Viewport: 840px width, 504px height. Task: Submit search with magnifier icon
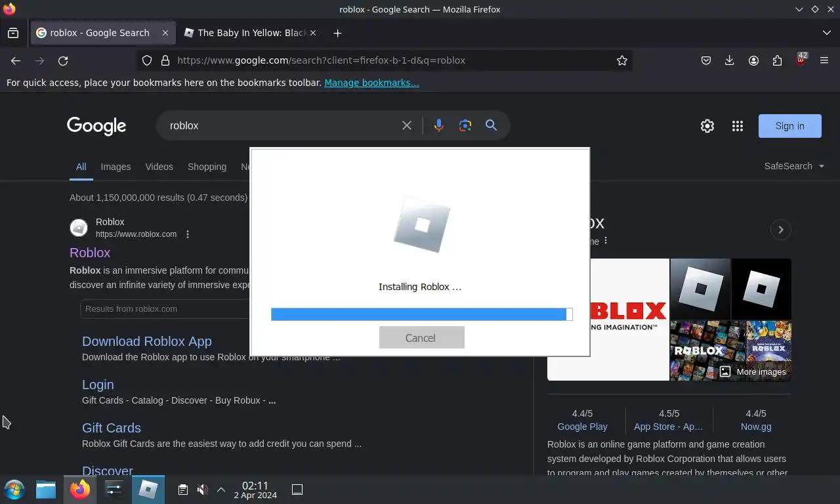point(491,125)
